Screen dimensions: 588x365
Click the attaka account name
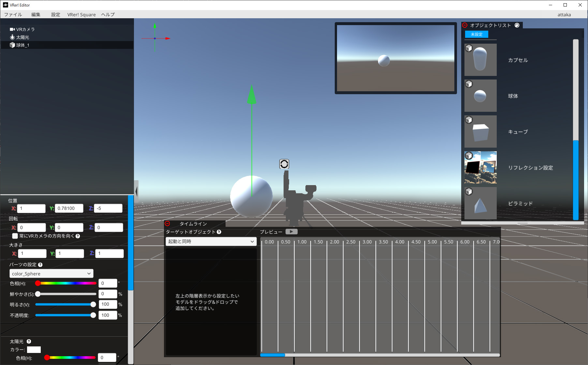(564, 14)
